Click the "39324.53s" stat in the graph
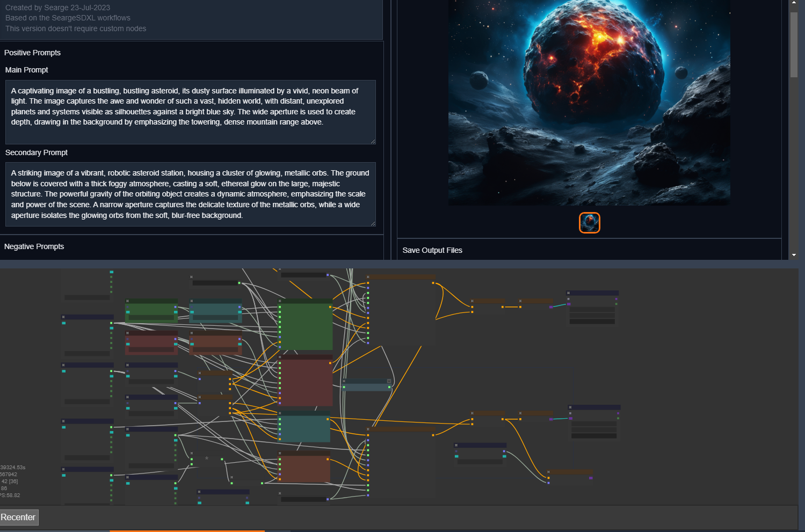This screenshot has width=805, height=532. tap(13, 468)
